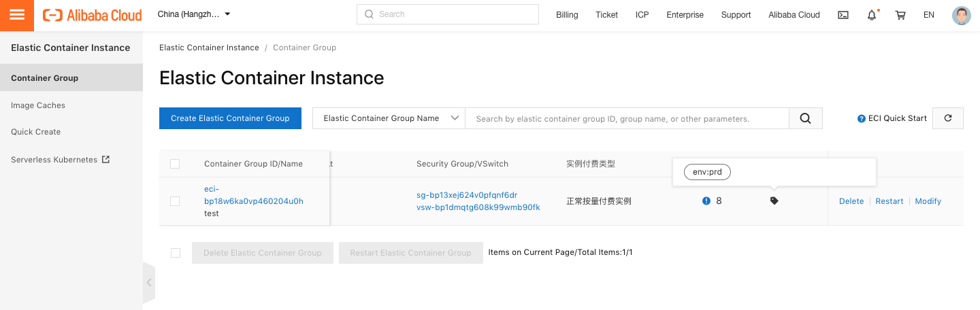980x310 pixels.
Task: Collapse the left sidebar arrow
Action: (x=149, y=283)
